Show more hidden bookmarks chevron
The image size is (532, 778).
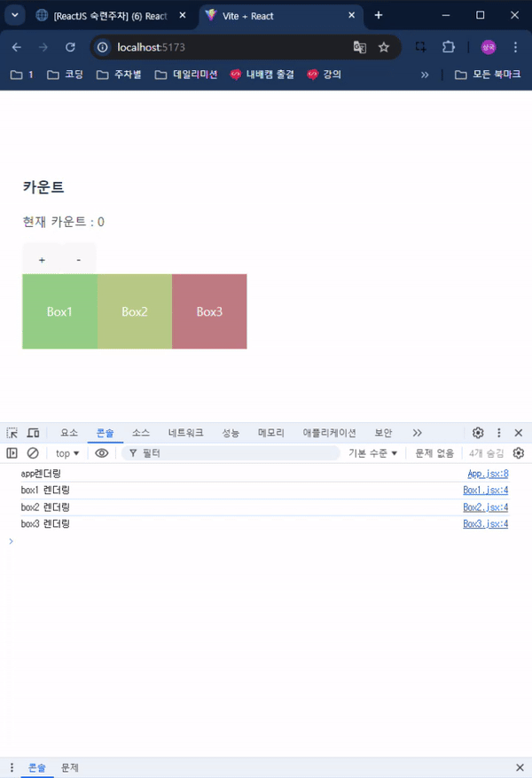point(425,75)
